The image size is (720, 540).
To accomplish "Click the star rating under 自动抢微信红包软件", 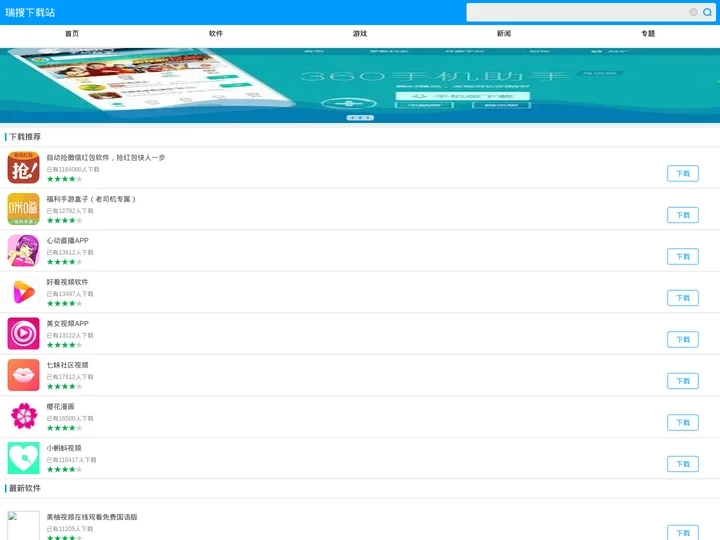I will 64,179.
